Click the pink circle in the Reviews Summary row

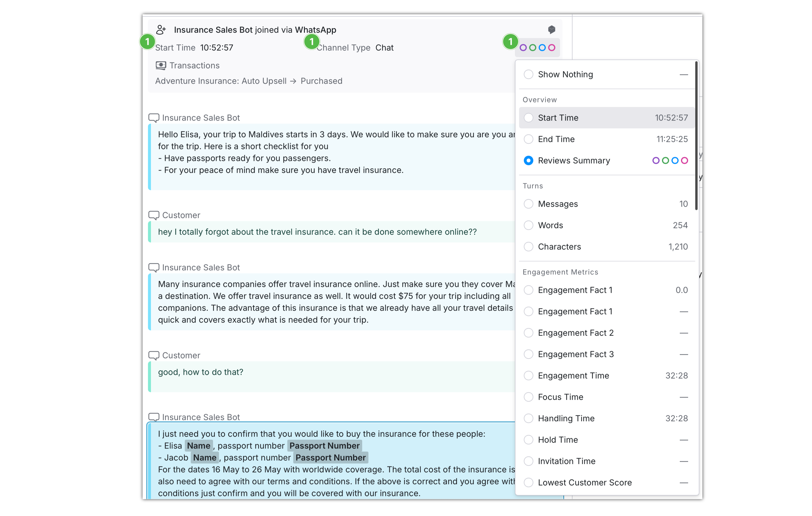[684, 160]
